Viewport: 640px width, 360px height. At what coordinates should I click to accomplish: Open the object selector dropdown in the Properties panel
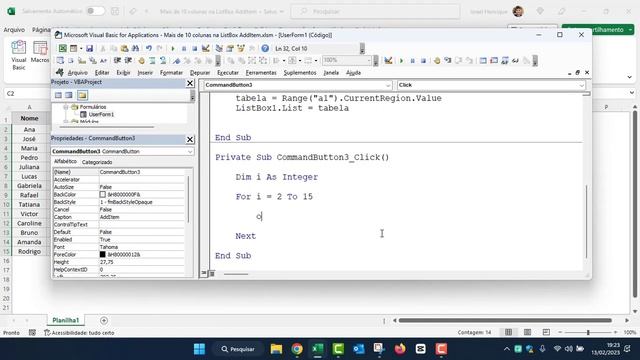pyautogui.click(x=190, y=151)
